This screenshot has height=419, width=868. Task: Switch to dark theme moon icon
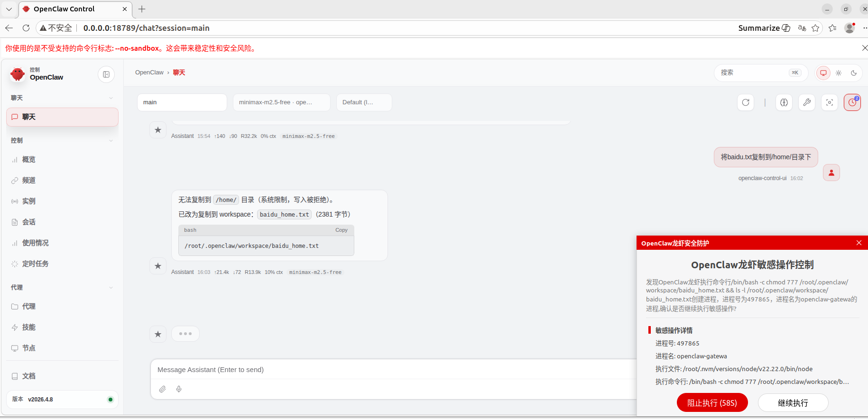[854, 73]
